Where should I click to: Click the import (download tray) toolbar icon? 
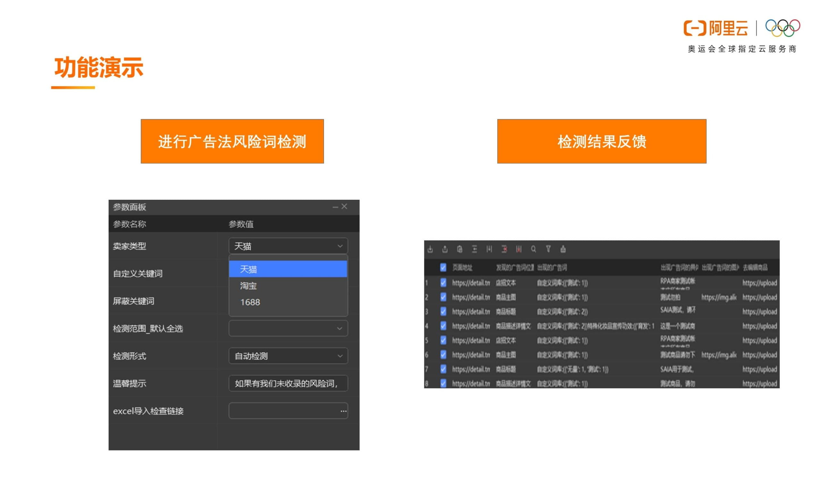click(x=430, y=249)
